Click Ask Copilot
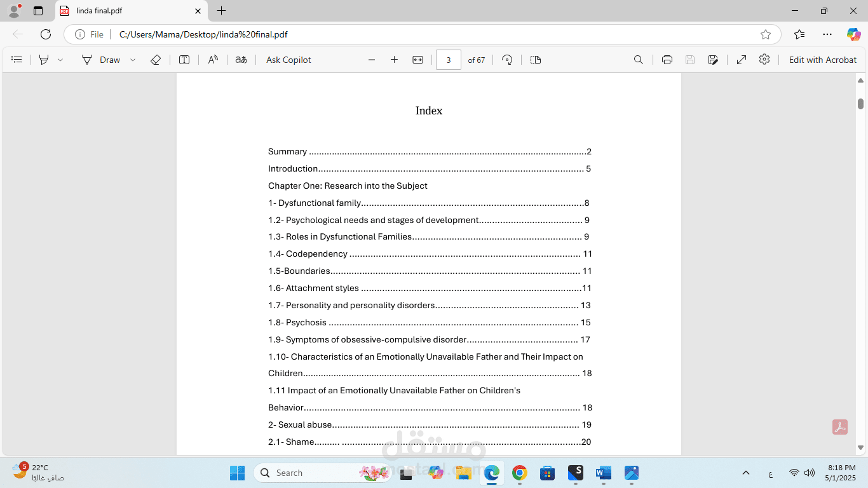The width and height of the screenshot is (868, 488). tap(288, 60)
